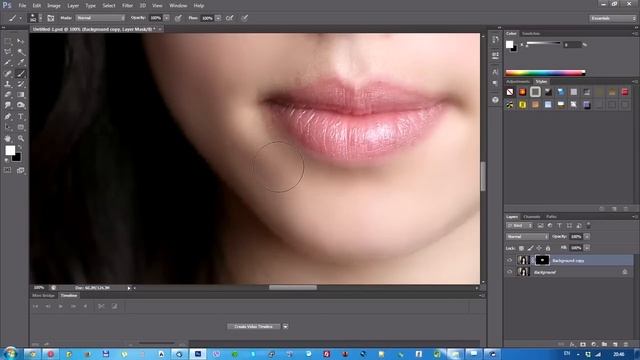Select the Dodge tool
Image resolution: width=640 pixels, height=360 pixels.
(x=20, y=105)
